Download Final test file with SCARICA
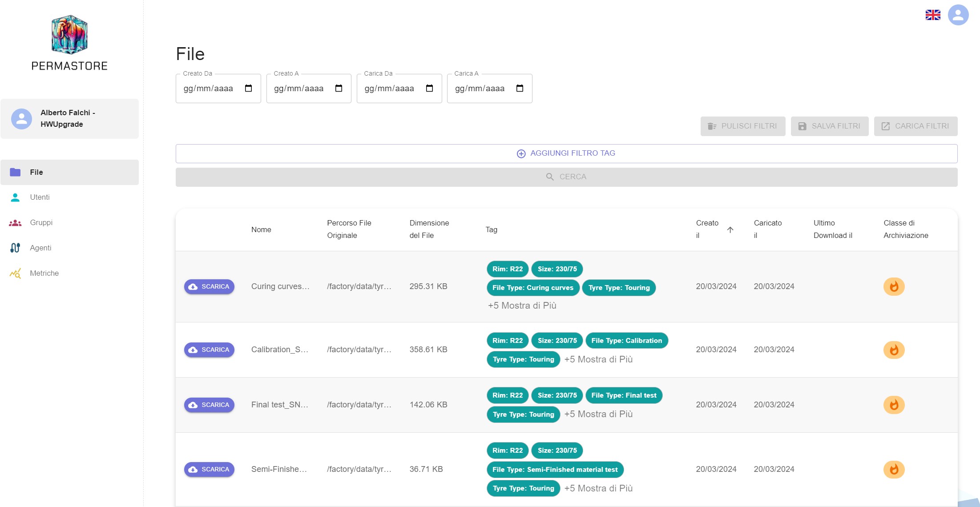The height and width of the screenshot is (507, 980). (209, 405)
